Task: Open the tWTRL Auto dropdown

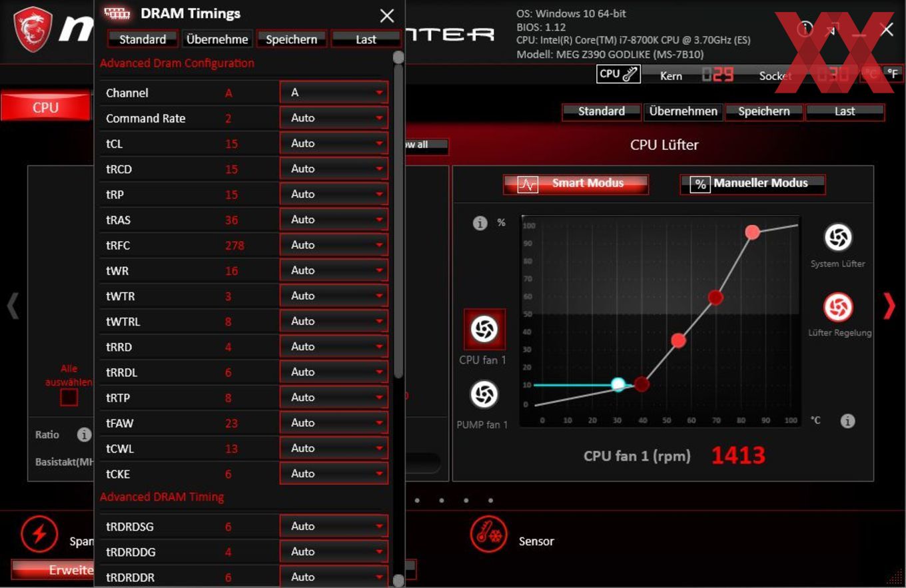Action: pyautogui.click(x=334, y=321)
